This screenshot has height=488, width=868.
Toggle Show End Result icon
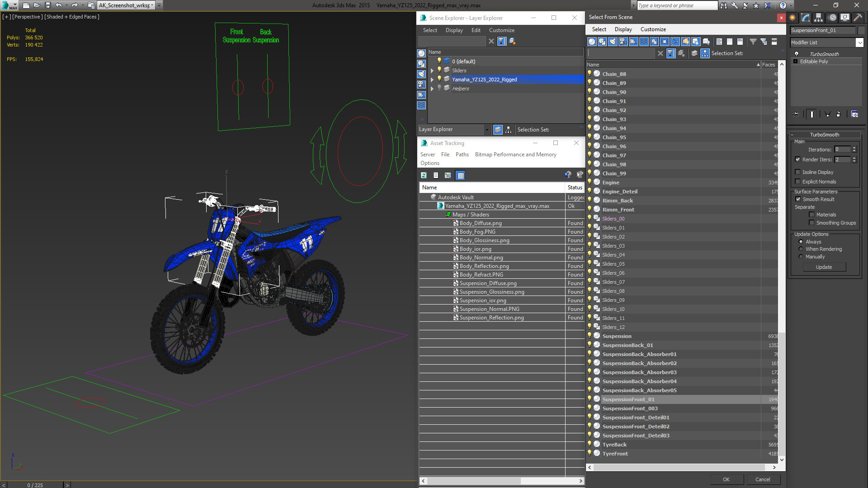coord(812,114)
